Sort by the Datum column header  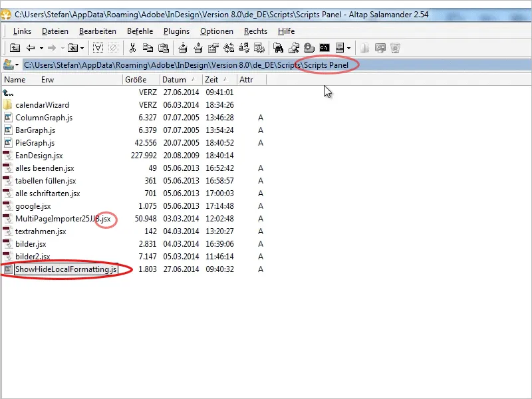pos(174,80)
